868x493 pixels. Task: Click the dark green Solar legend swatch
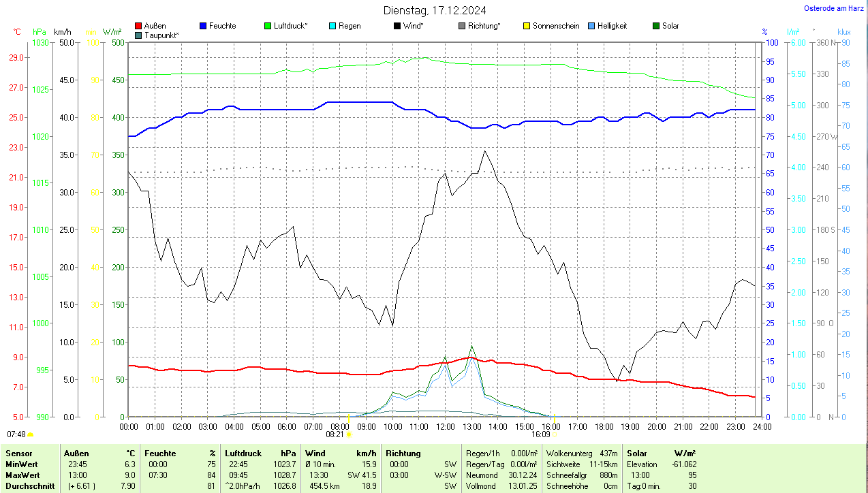(x=656, y=26)
